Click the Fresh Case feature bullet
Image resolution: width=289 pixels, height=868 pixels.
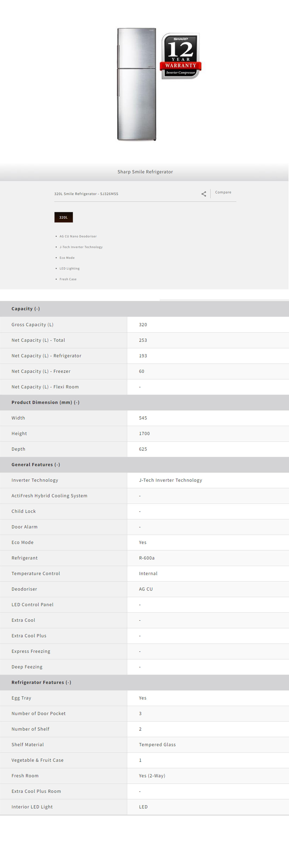coord(68,279)
